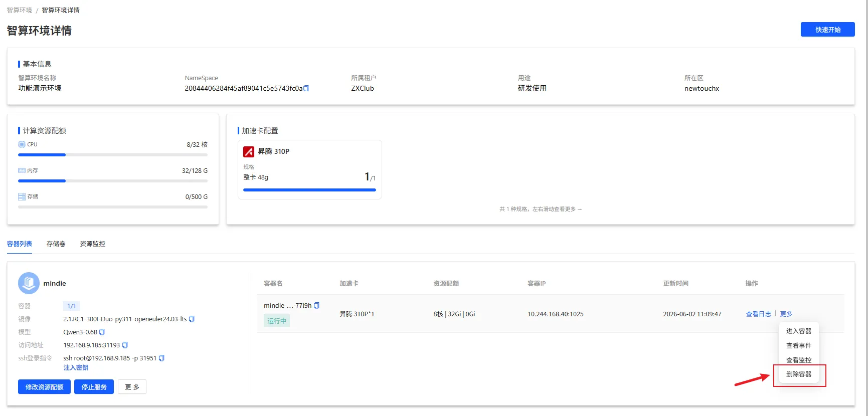The image size is (868, 416).
Task: Click the CPU usage progress bar
Action: pos(113,155)
